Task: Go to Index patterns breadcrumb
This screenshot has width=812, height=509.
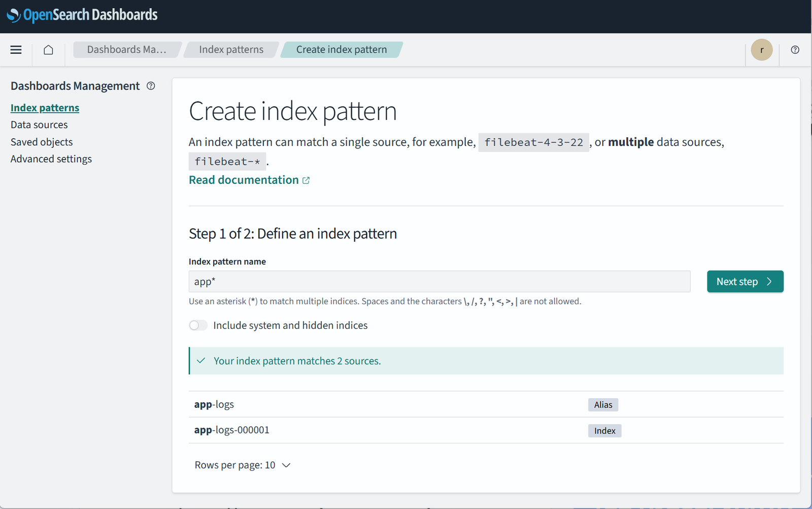Action: coord(231,50)
